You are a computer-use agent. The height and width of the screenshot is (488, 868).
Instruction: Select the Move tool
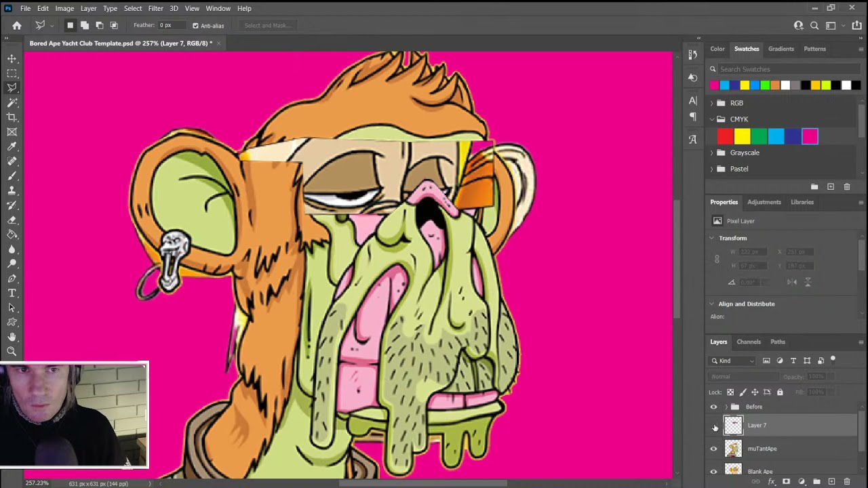click(x=12, y=58)
